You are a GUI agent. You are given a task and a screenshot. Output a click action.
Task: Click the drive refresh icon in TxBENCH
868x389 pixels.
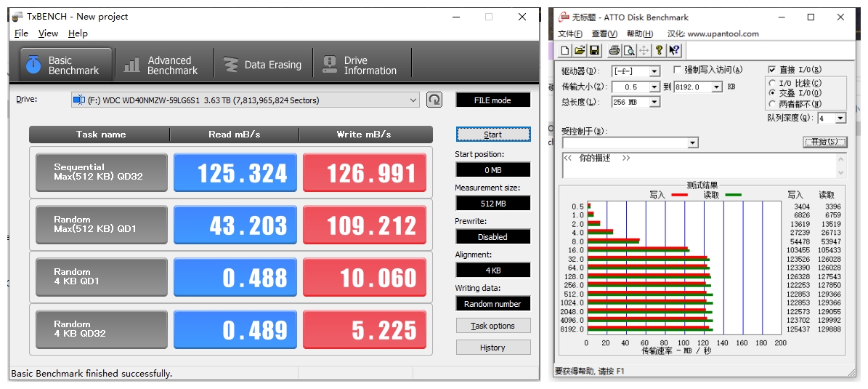pos(434,100)
